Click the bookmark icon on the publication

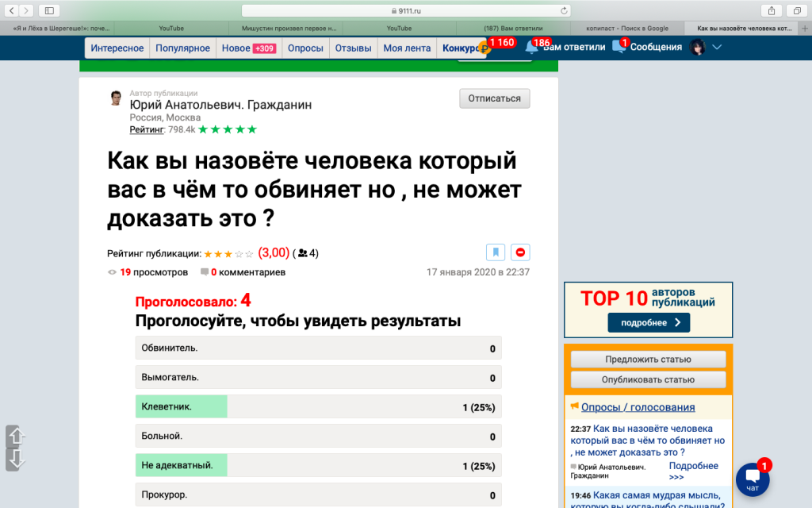point(496,252)
